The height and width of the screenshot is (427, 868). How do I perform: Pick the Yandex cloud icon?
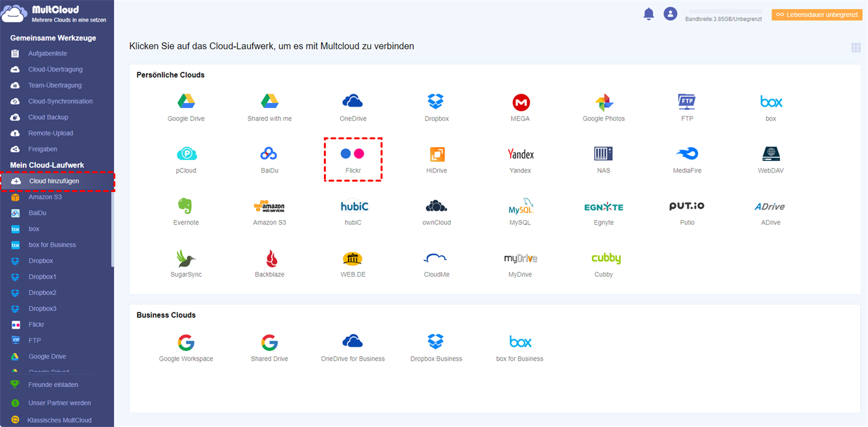click(x=520, y=154)
